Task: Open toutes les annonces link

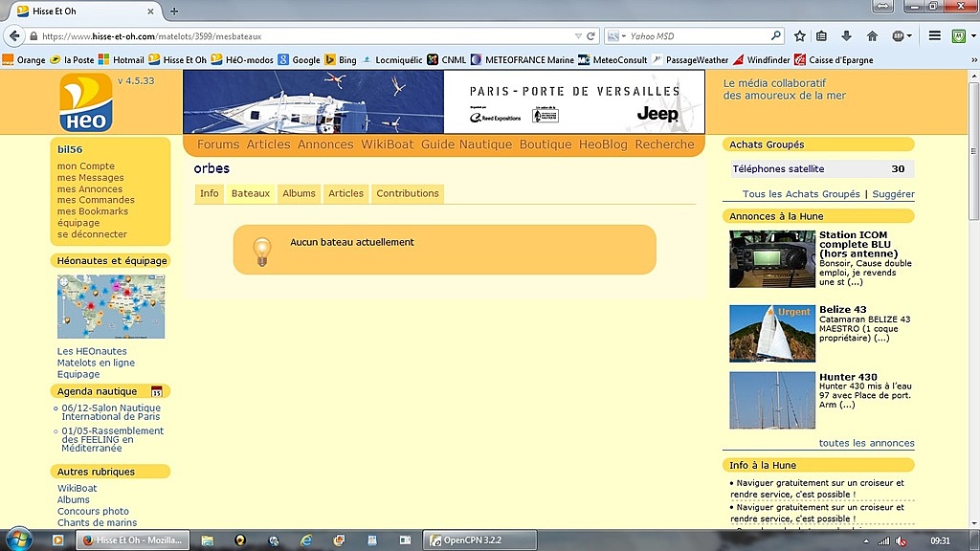Action: coord(866,443)
